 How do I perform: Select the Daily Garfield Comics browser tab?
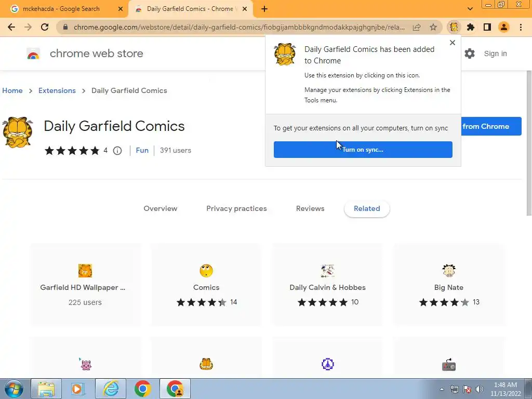tap(190, 9)
